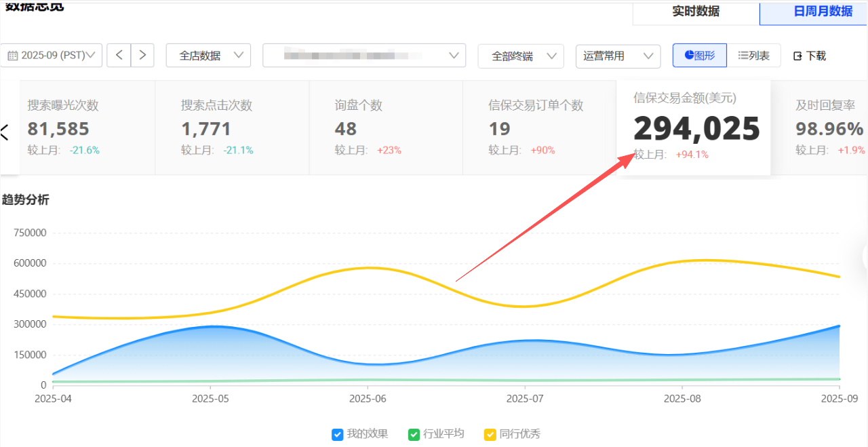Viewport: 868px width, 447px height.
Task: Toggle the 行业平均 legend checkbox
Action: click(414, 434)
